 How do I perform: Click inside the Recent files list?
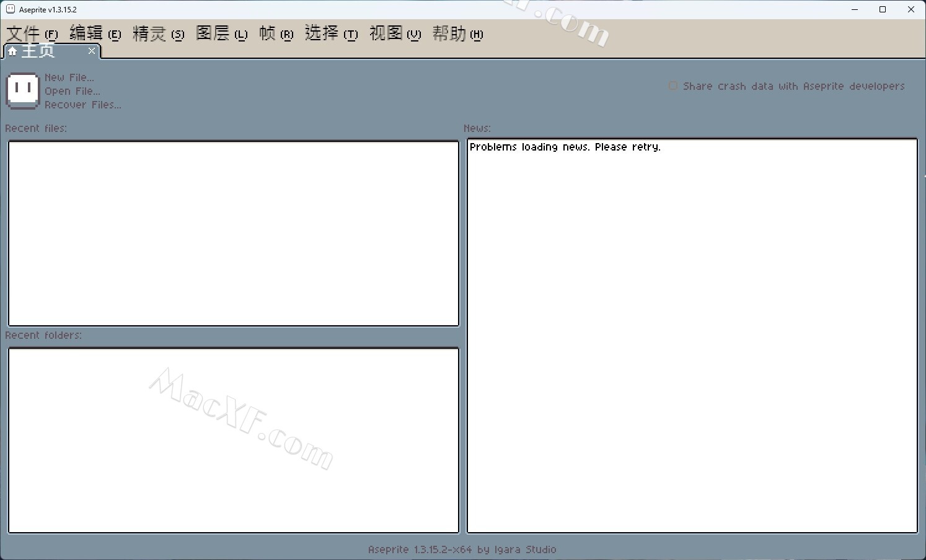point(234,234)
